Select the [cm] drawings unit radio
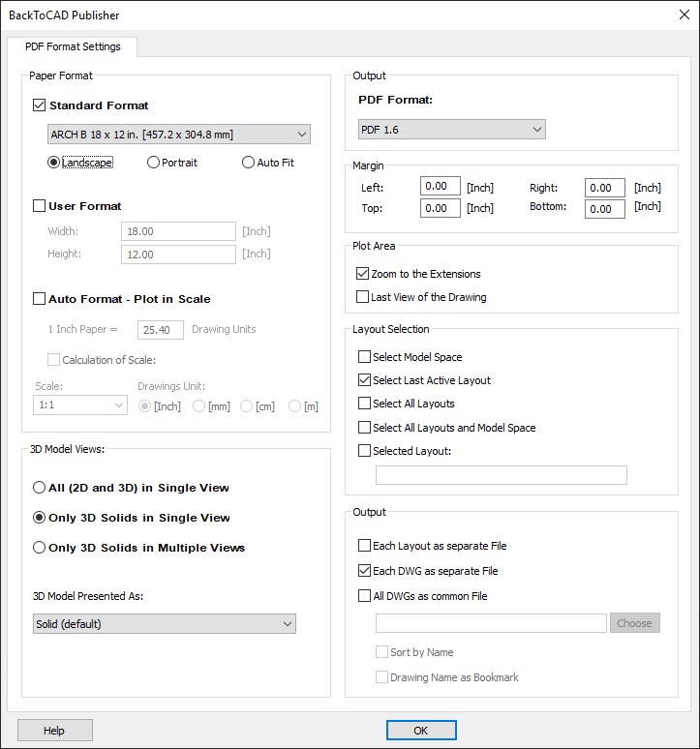Viewport: 700px width, 749px height. [x=246, y=406]
